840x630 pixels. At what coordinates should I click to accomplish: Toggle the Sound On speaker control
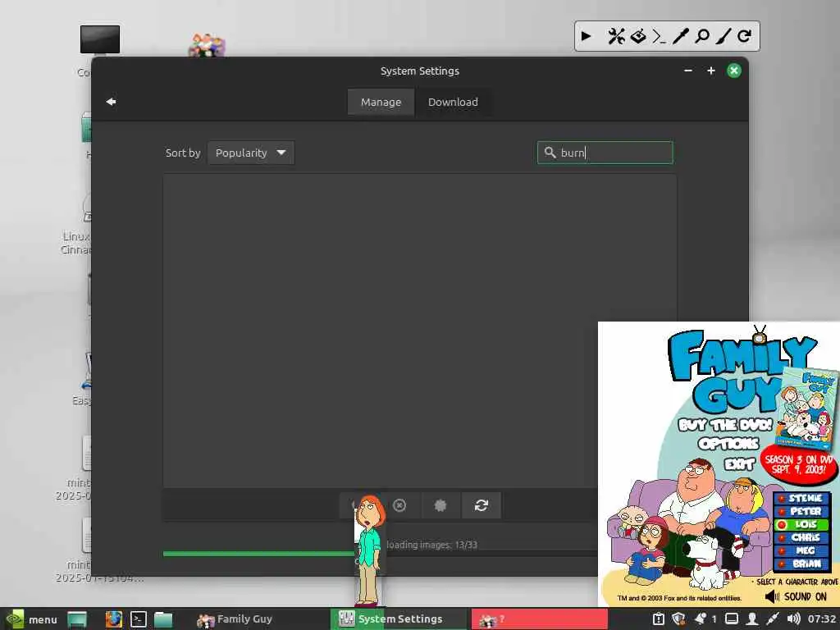pyautogui.click(x=796, y=597)
